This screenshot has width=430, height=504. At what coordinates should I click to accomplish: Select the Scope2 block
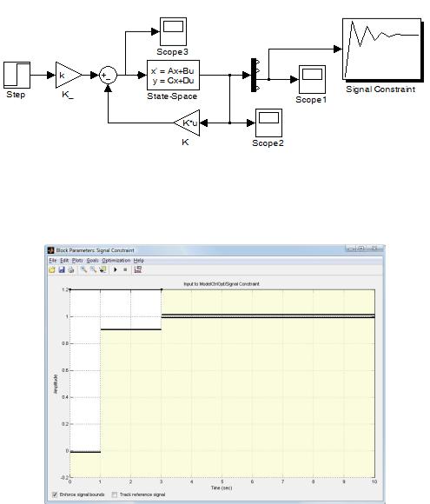point(268,123)
